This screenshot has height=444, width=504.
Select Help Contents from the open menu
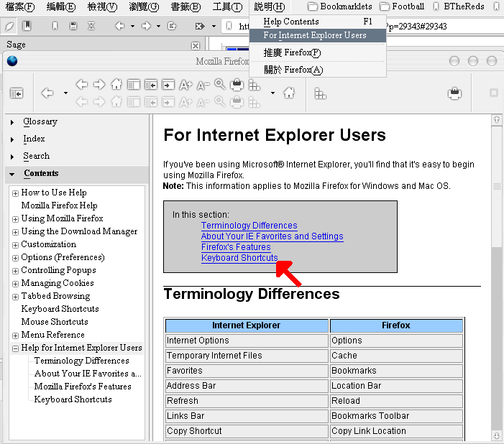tap(291, 22)
